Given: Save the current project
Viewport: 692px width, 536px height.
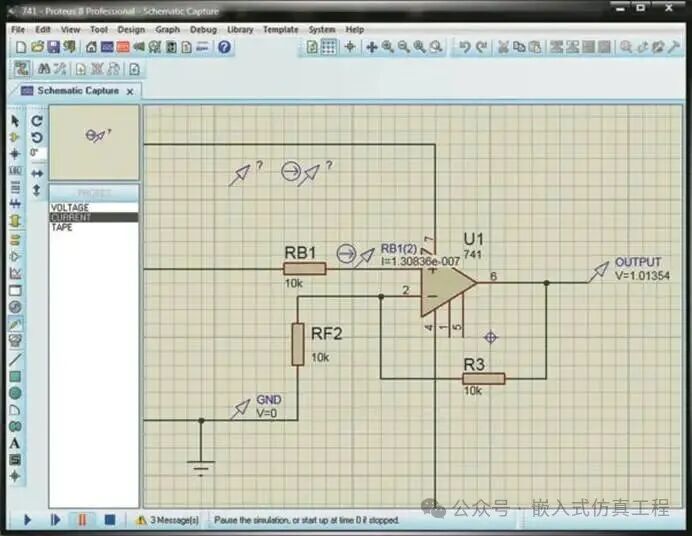Looking at the screenshot, I should click(x=53, y=47).
